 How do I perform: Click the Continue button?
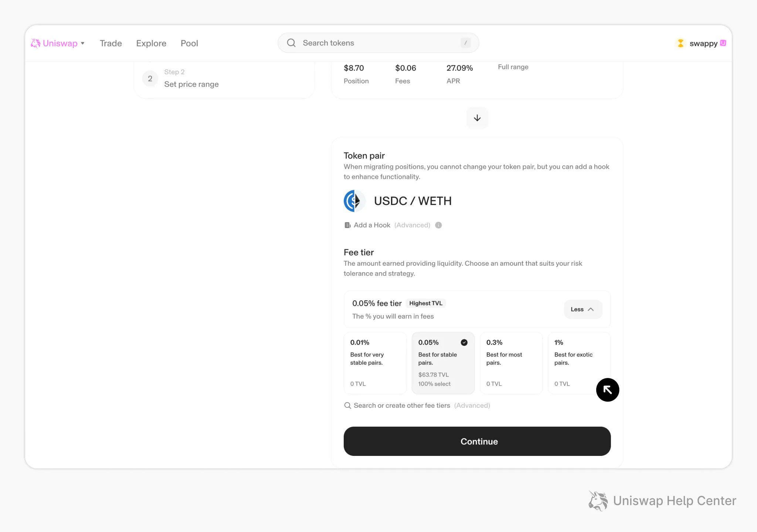point(477,441)
